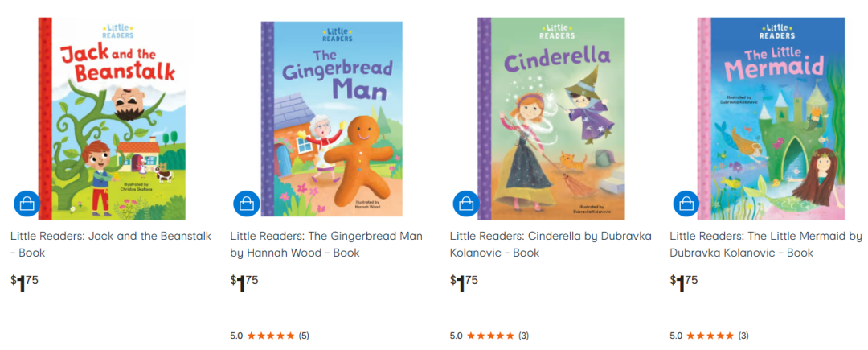The height and width of the screenshot is (350, 868).
Task: Open The Gingerbread Man cover image
Action: pos(331,119)
